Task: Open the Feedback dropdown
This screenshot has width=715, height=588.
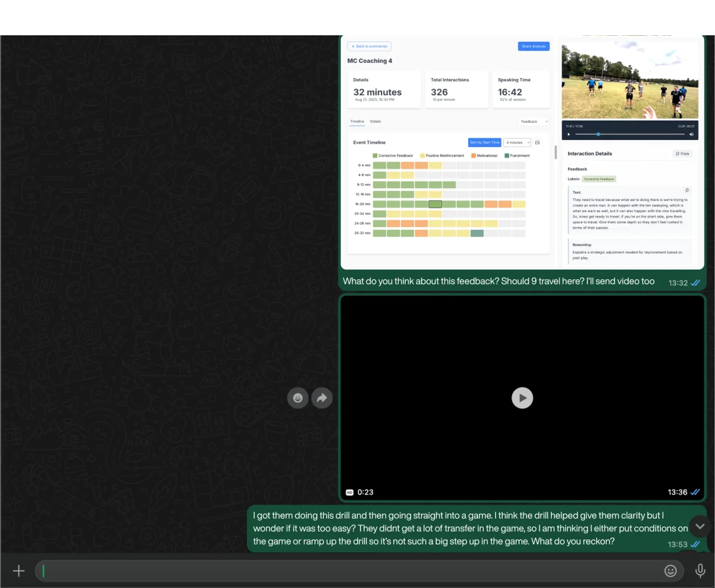Action: pyautogui.click(x=534, y=122)
